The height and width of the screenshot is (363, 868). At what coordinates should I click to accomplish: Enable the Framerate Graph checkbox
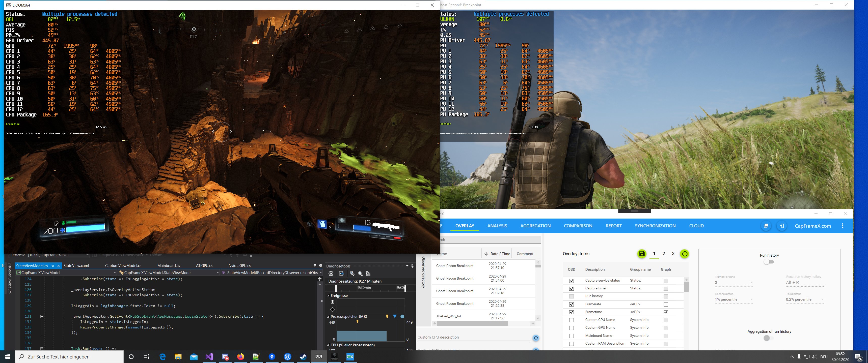tap(665, 305)
